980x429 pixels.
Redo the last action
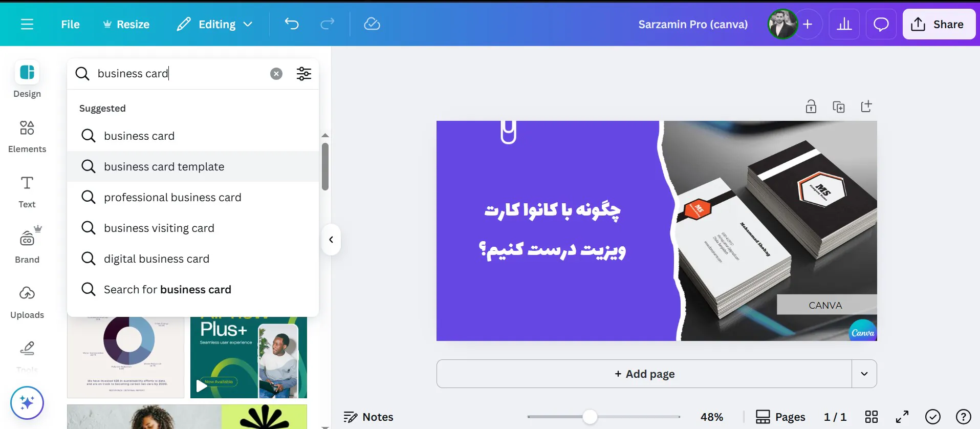coord(328,24)
